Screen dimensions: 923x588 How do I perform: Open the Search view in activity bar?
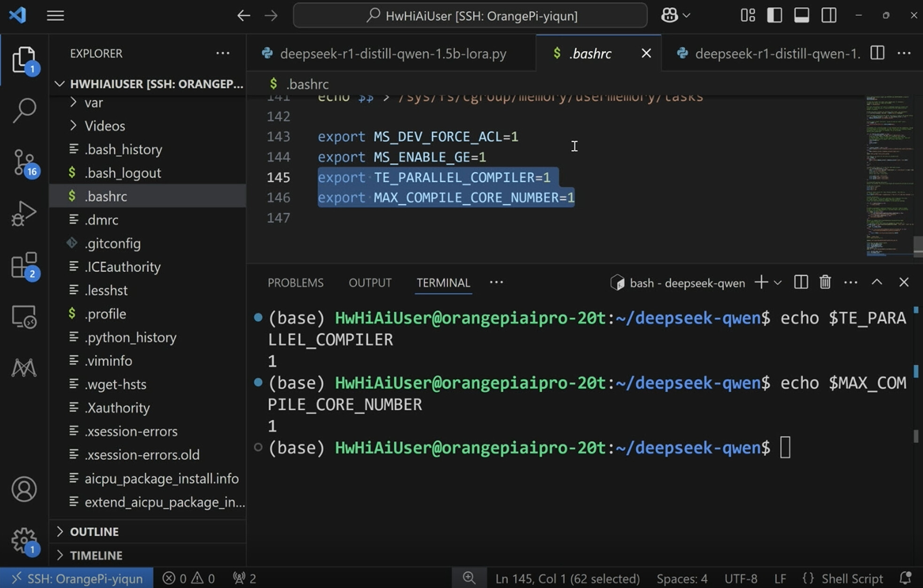[24, 110]
